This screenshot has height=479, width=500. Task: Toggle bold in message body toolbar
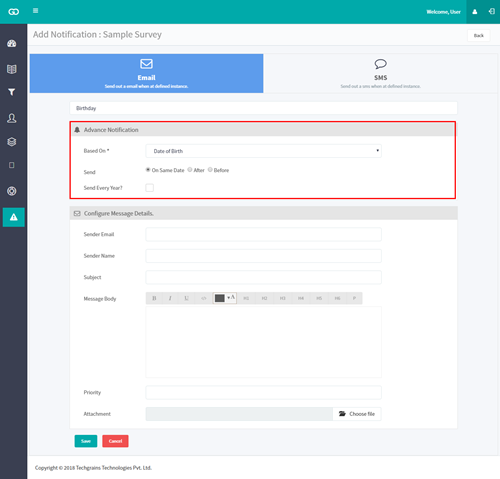(x=154, y=298)
